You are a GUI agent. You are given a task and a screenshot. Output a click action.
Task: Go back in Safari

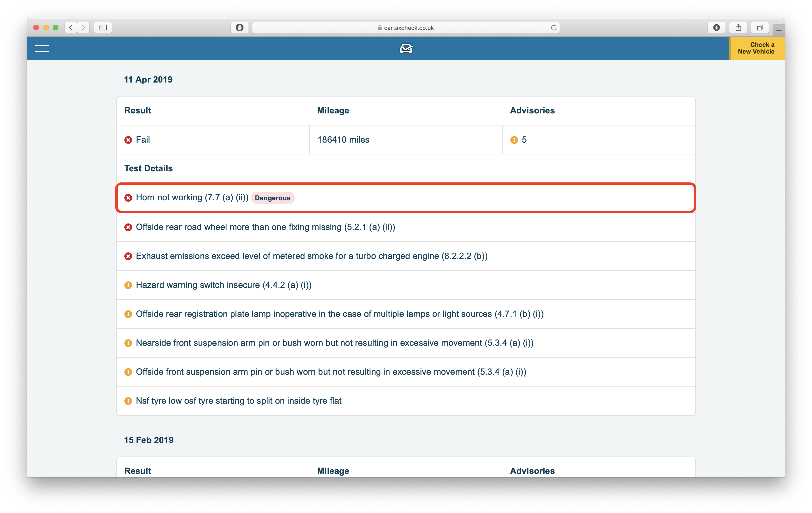(x=71, y=28)
